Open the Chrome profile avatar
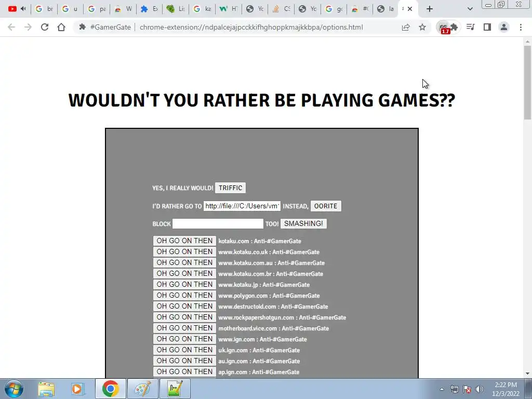 [504, 27]
